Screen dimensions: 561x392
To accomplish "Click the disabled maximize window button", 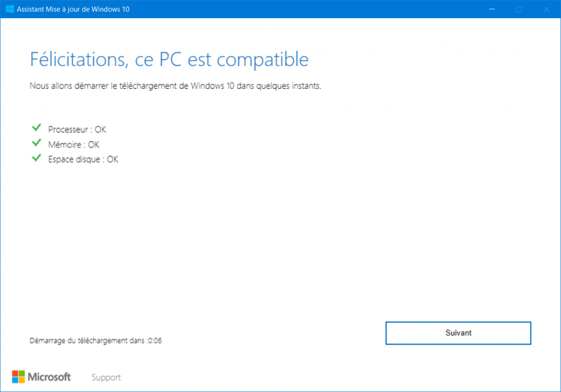I will pos(519,9).
